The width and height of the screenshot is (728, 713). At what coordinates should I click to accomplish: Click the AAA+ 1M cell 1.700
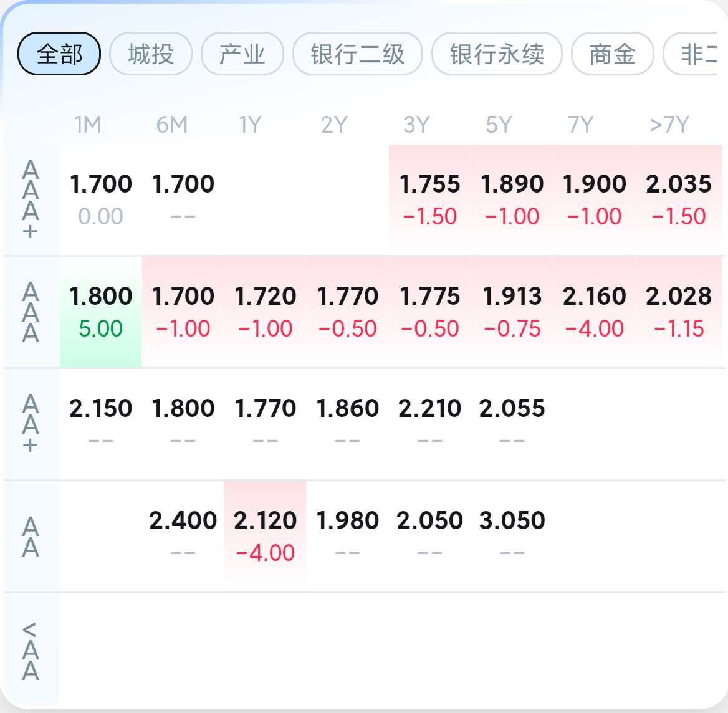[x=101, y=200]
